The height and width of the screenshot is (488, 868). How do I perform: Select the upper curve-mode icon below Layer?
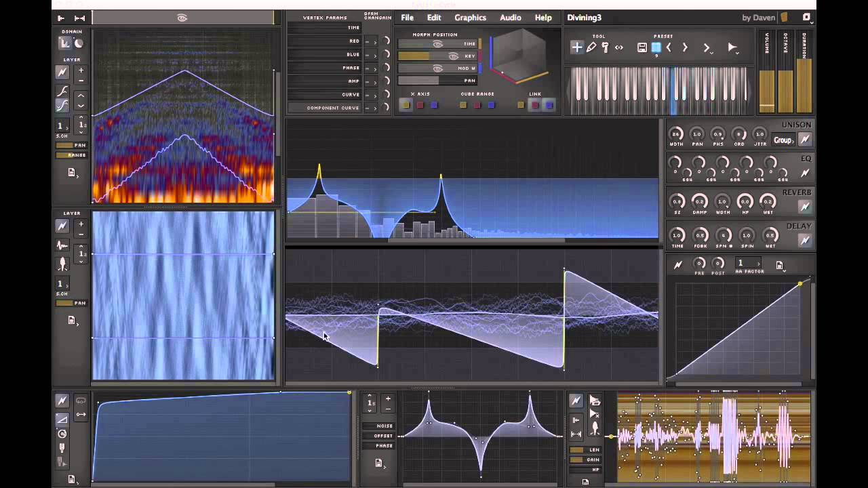coord(62,91)
